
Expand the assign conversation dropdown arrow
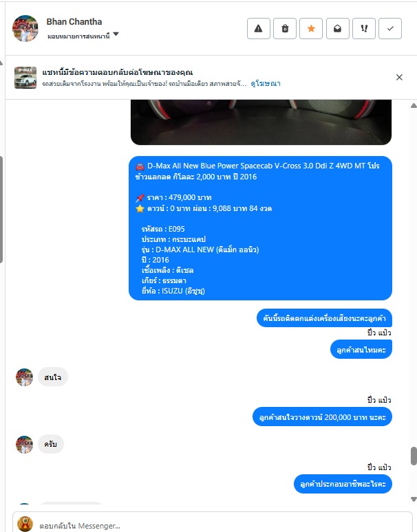pyautogui.click(x=116, y=34)
